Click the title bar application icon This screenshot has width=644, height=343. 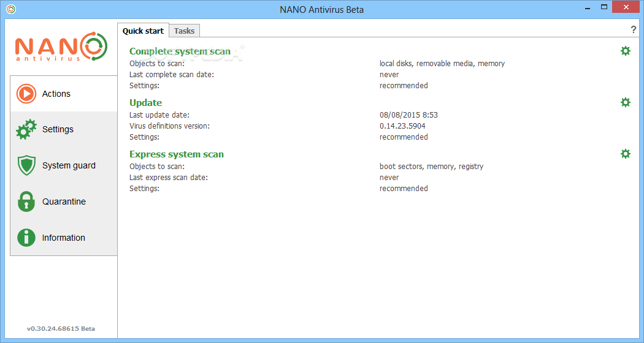pos(11,9)
